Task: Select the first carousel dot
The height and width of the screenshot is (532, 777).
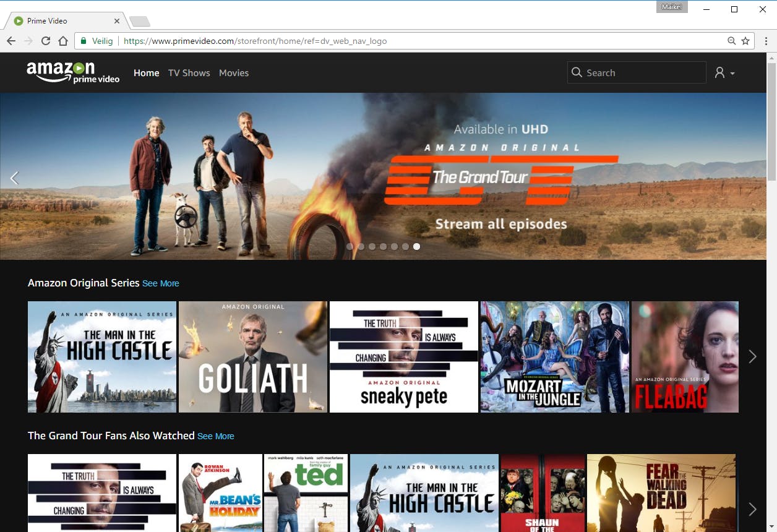Action: (350, 246)
